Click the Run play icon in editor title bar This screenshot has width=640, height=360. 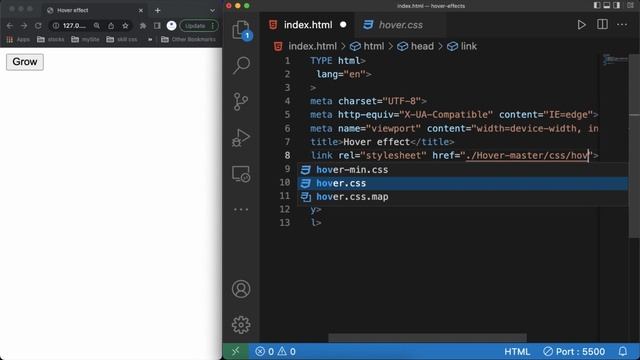(581, 25)
